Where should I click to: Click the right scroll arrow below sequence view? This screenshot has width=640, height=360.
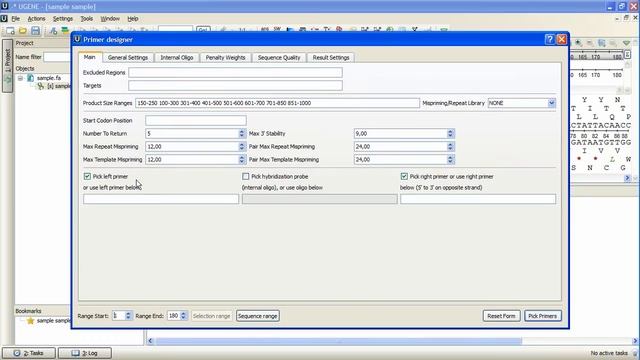pyautogui.click(x=627, y=178)
